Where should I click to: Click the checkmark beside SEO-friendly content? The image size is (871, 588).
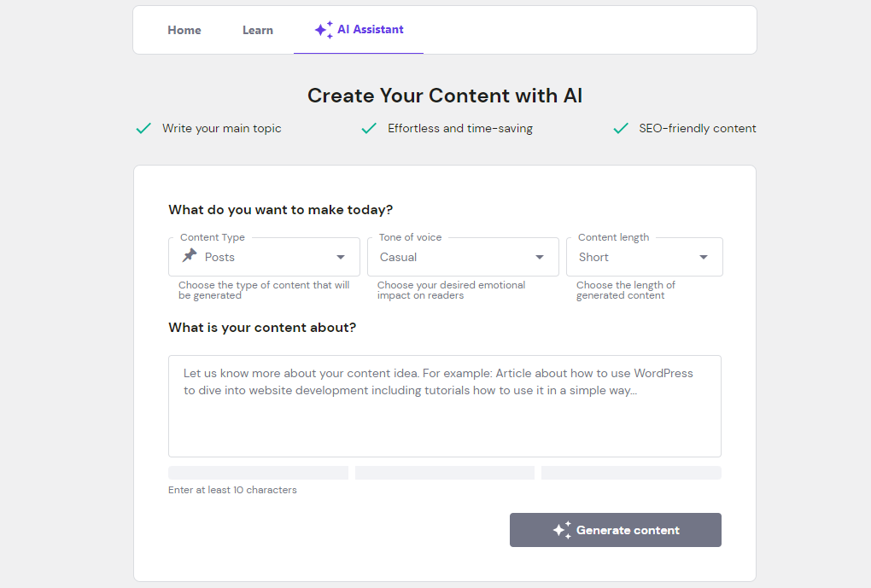[x=621, y=129]
